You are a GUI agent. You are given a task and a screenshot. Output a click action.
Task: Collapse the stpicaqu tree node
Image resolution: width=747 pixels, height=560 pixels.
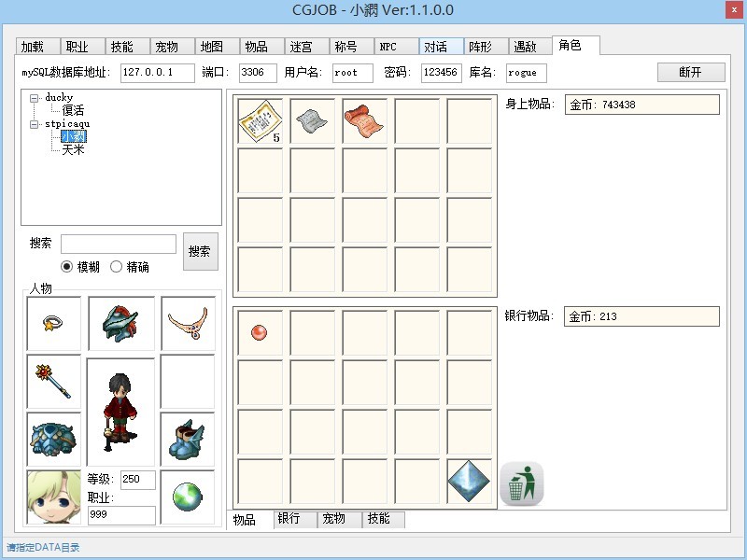click(34, 123)
